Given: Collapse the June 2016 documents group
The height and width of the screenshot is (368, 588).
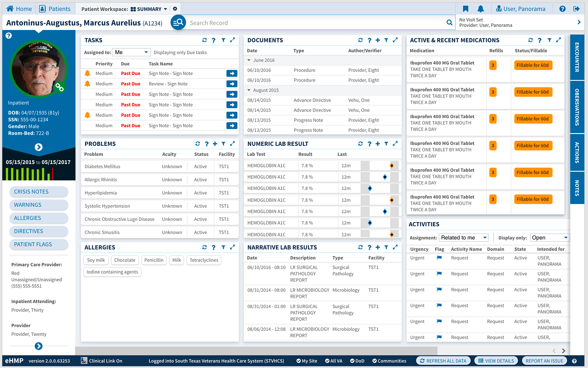Looking at the screenshot, I should [249, 60].
